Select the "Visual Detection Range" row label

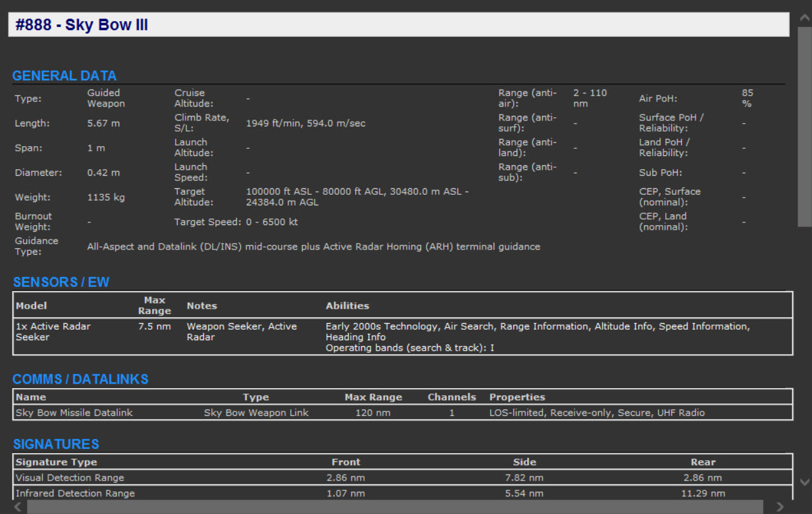tap(70, 478)
